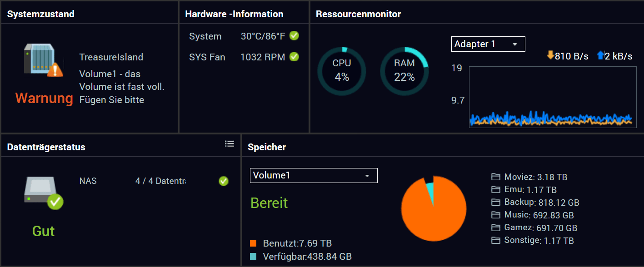The width and height of the screenshot is (644, 267).
Task: Click the Moviez folder icon
Action: [x=495, y=177]
